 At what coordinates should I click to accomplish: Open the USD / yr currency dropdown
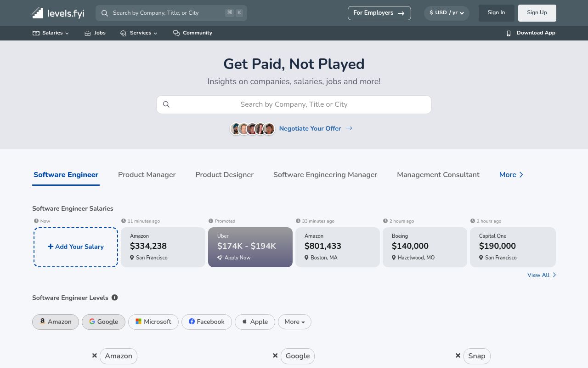[447, 13]
